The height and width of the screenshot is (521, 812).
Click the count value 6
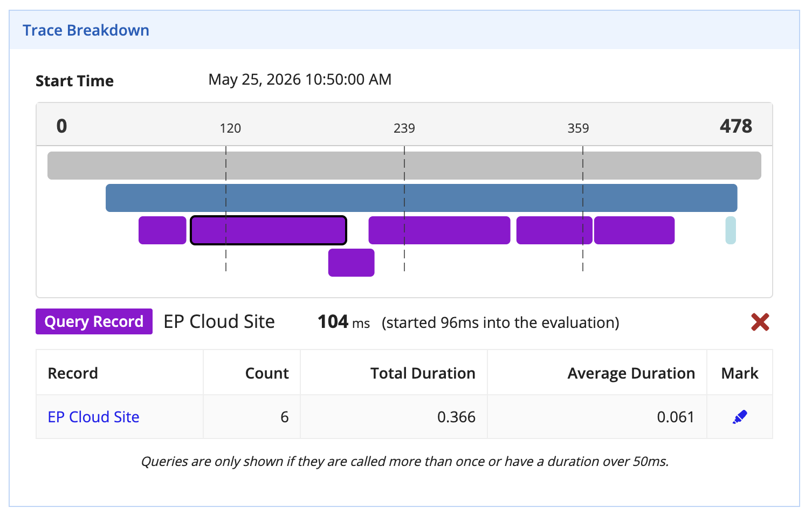click(285, 417)
